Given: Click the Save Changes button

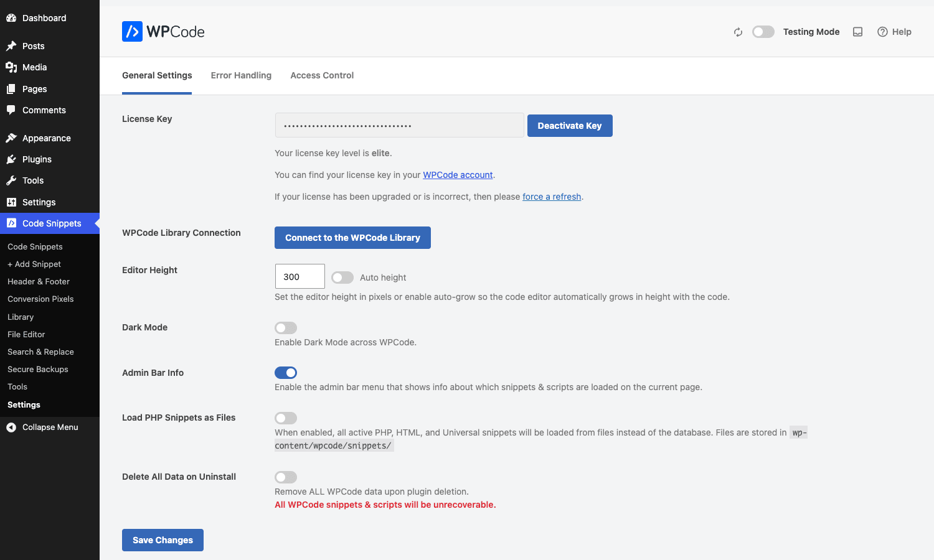Looking at the screenshot, I should (x=163, y=540).
